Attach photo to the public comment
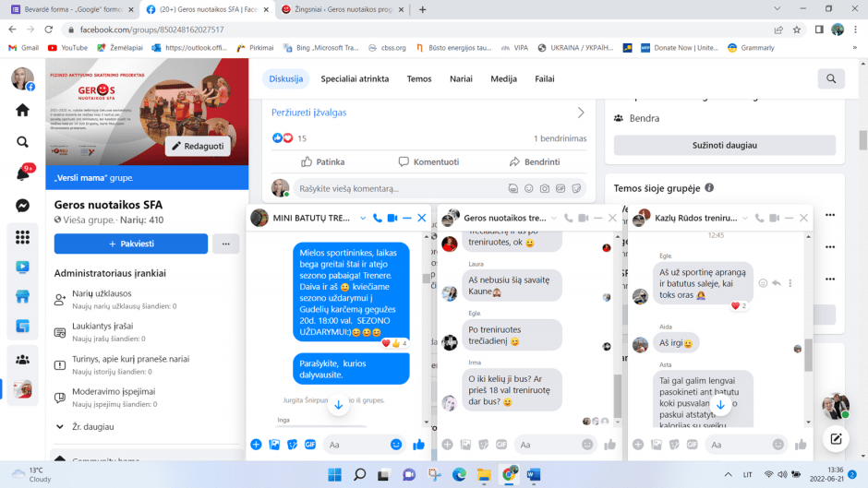 545,189
